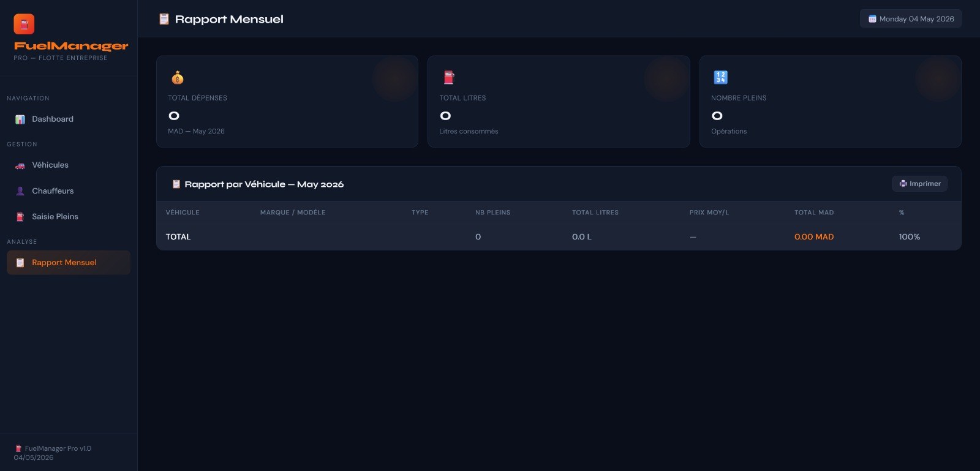Select the Rapport Mensuel menu entry
The image size is (980, 471).
click(69, 263)
